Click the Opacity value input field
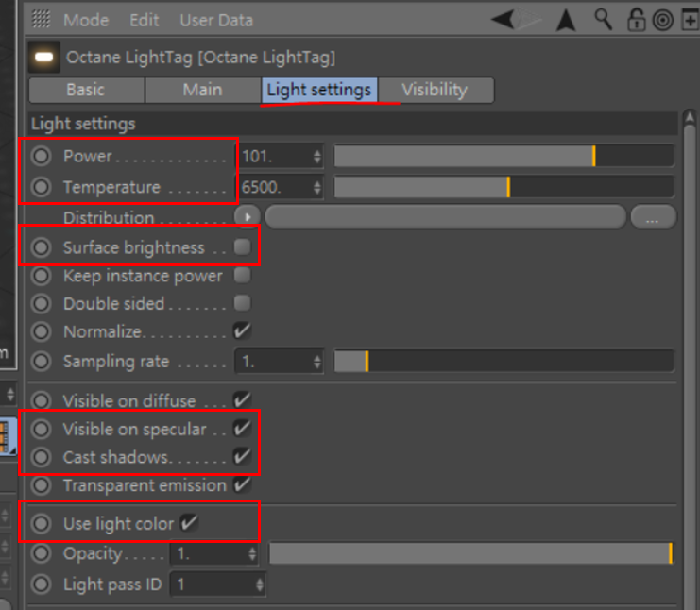This screenshot has width=700, height=610. pos(214,553)
